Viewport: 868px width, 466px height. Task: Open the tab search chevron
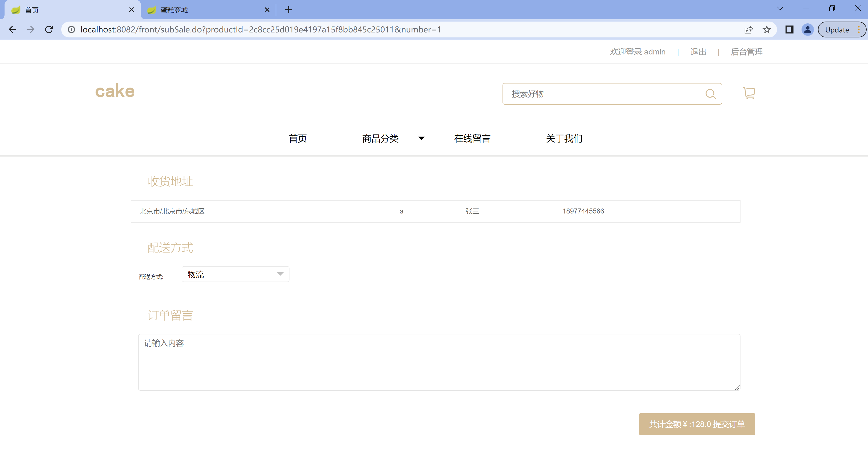click(x=780, y=8)
